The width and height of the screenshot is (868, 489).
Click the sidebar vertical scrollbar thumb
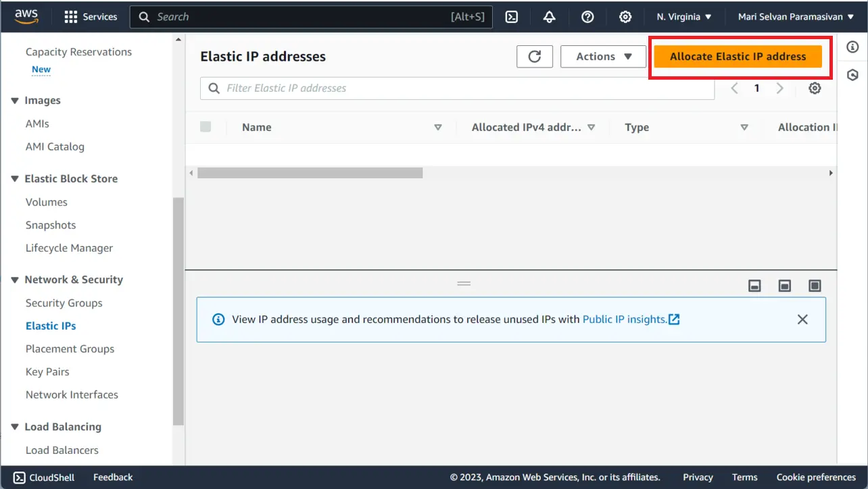pos(178,311)
